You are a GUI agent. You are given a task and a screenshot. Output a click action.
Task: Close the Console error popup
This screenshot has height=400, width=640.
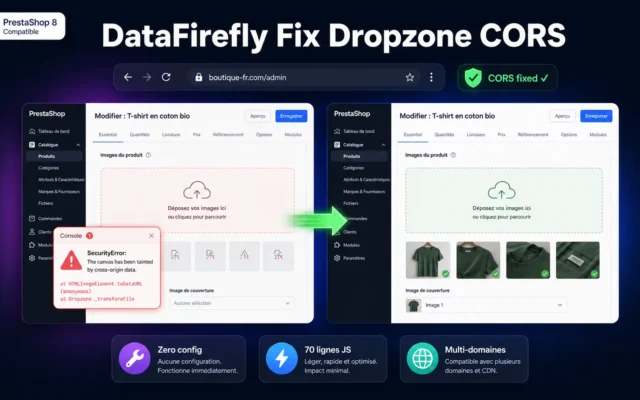coord(151,236)
